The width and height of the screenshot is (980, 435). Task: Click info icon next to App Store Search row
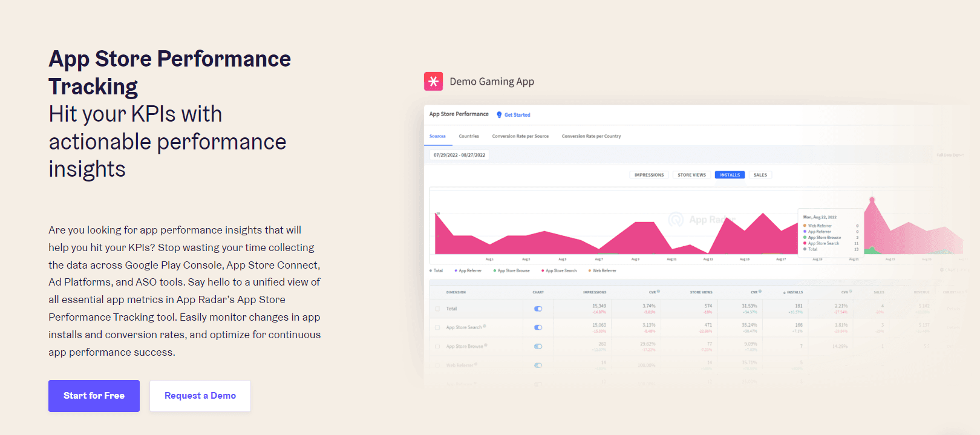(x=485, y=327)
